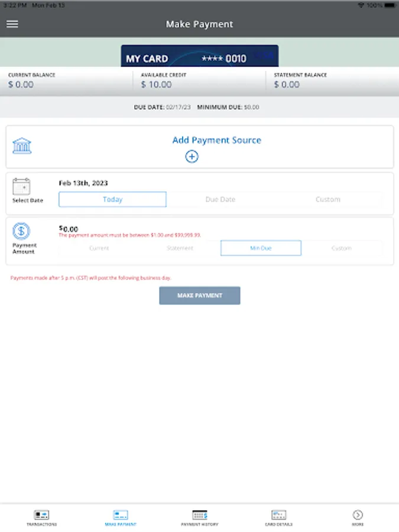Tap the Make Payment header title
This screenshot has width=399, height=532.
200,24
